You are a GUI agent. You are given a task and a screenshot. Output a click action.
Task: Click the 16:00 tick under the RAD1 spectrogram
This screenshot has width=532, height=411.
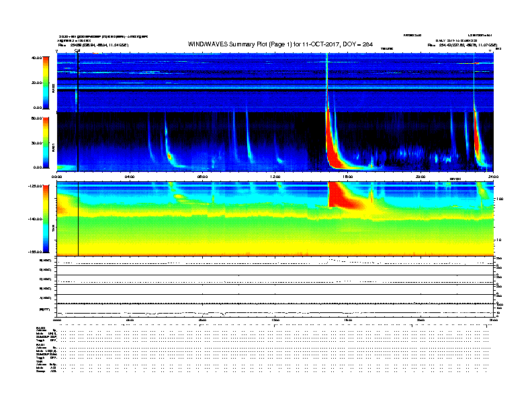348,177
